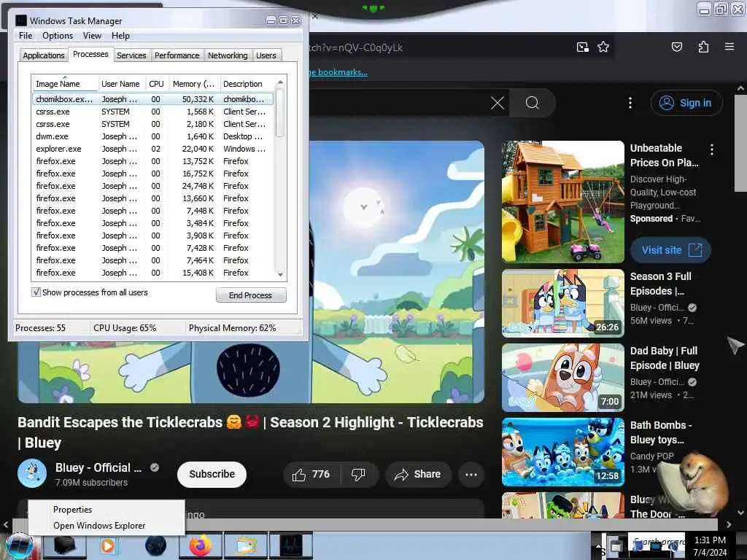Image resolution: width=747 pixels, height=560 pixels.
Task: Open the Options menu in Task Manager
Action: coord(58,36)
